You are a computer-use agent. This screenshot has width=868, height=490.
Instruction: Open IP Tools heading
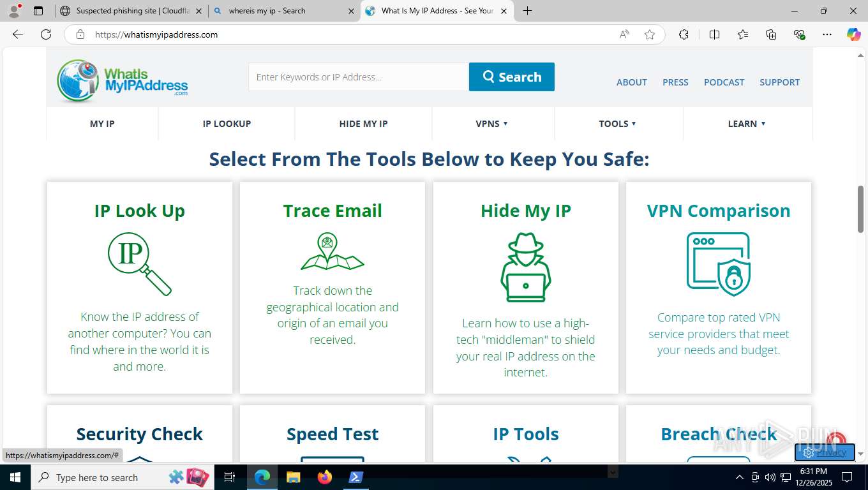pos(526,434)
